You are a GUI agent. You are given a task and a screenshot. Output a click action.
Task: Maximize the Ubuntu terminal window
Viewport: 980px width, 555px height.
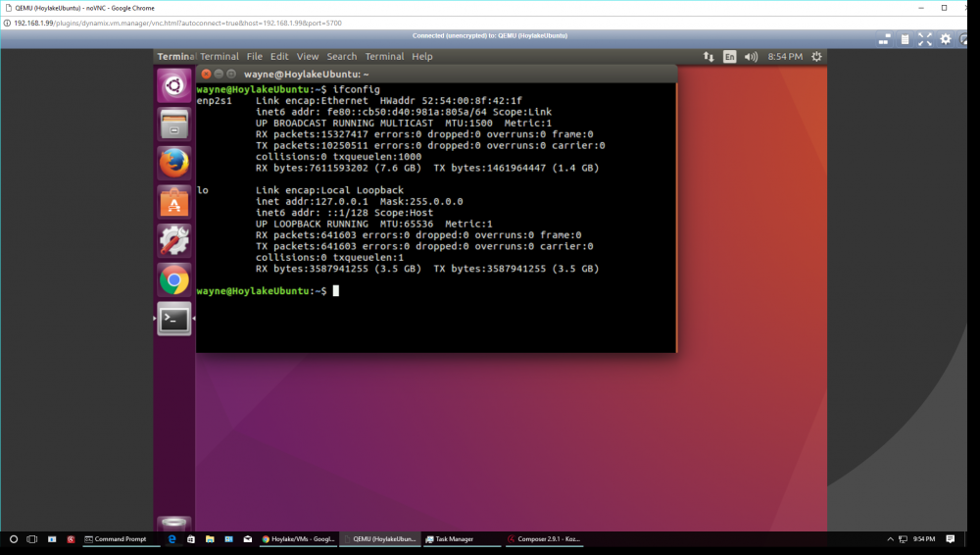[231, 74]
